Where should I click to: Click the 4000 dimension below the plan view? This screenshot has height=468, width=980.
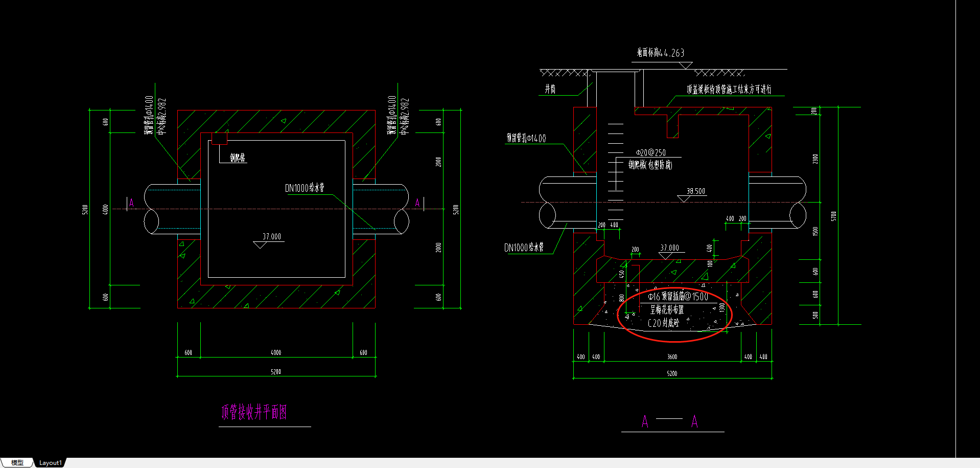click(x=276, y=353)
